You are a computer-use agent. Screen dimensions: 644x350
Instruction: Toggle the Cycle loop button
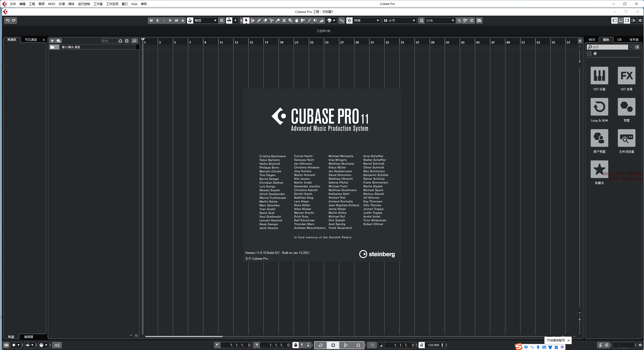[x=320, y=345]
